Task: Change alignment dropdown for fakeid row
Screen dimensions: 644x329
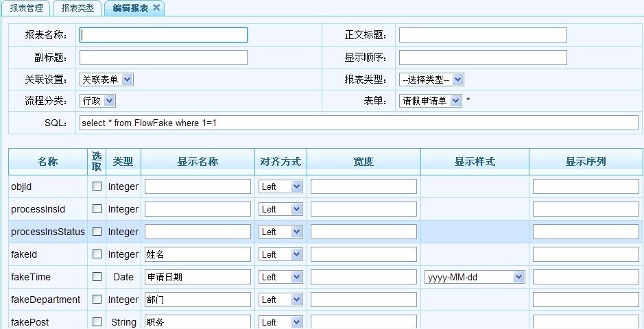Action: click(281, 254)
